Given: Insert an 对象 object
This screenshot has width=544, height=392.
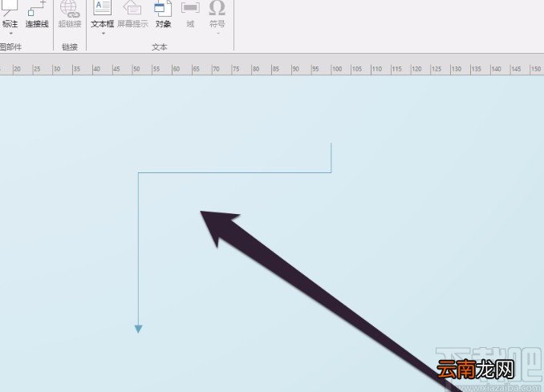Looking at the screenshot, I should (x=163, y=14).
